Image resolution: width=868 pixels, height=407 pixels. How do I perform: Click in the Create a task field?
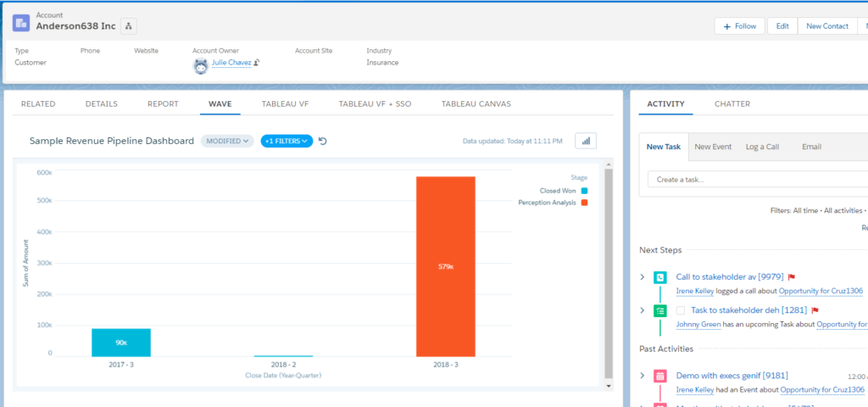click(x=757, y=180)
